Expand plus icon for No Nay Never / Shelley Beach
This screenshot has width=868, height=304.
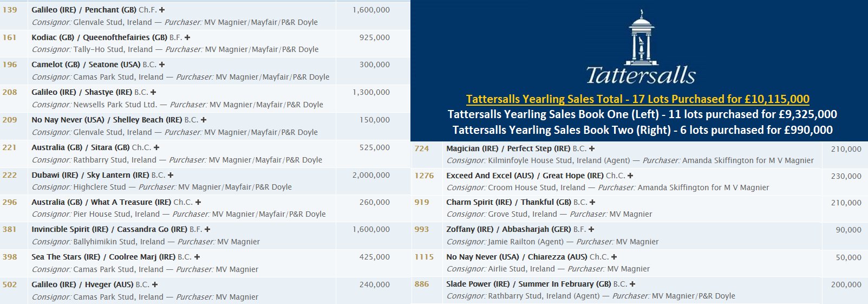[204, 120]
